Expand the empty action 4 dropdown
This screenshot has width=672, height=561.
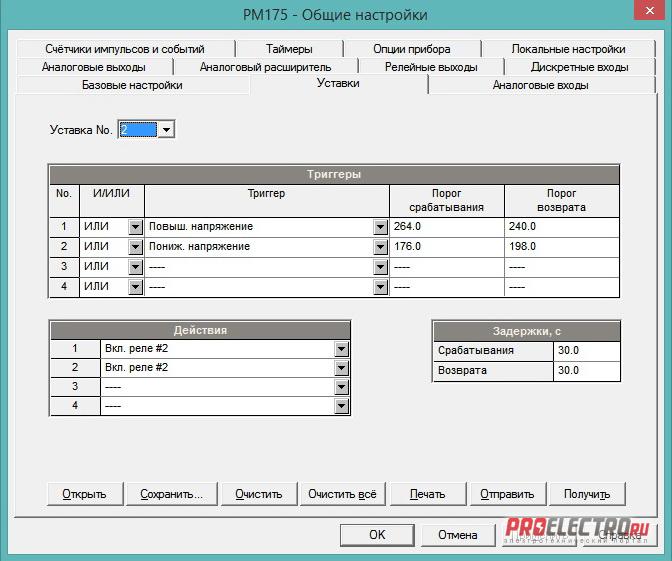(x=342, y=406)
